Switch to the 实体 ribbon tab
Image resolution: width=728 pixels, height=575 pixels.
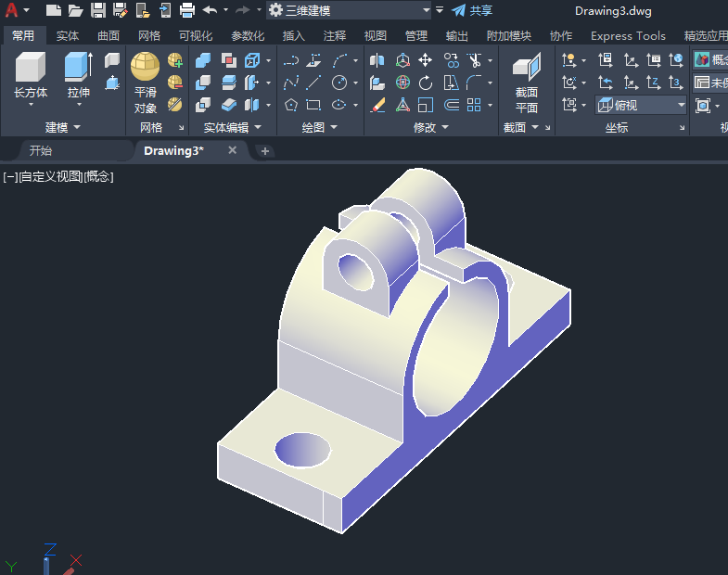tap(68, 36)
